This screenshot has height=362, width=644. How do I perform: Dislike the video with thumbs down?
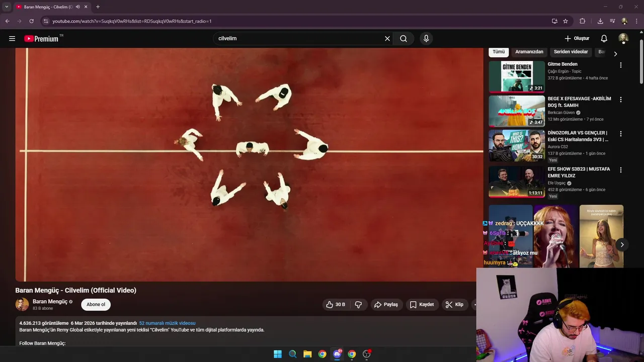click(x=358, y=305)
